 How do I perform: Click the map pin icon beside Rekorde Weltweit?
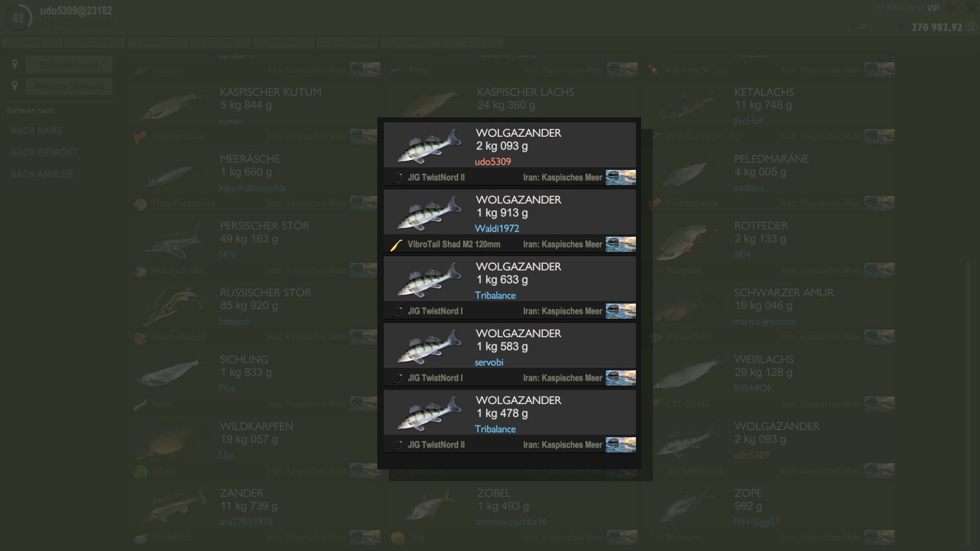point(15,86)
